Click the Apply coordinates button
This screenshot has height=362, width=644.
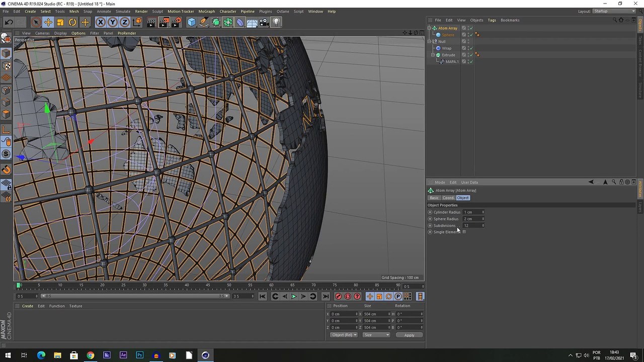409,335
